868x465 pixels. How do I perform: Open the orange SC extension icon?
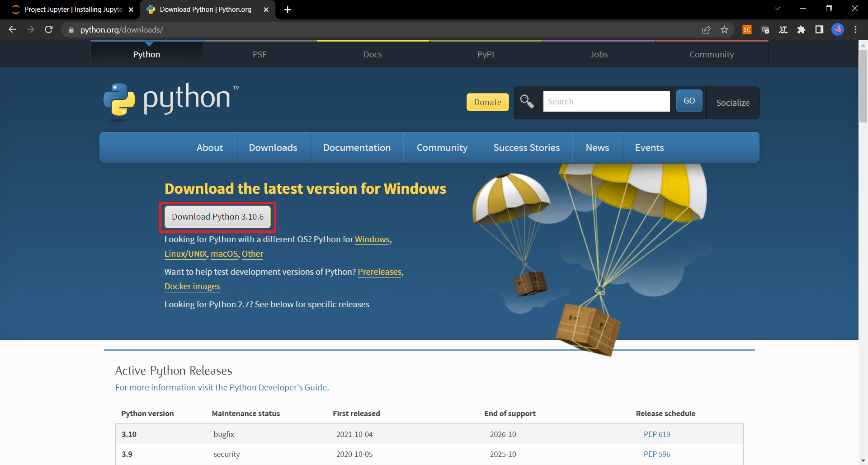pyautogui.click(x=747, y=30)
